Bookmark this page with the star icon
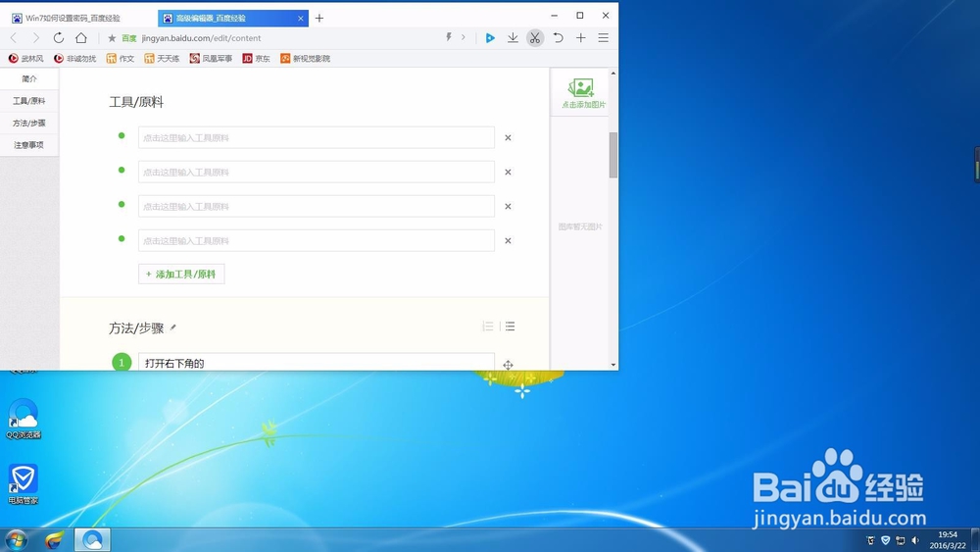Viewport: 980px width, 552px height. pos(112,38)
